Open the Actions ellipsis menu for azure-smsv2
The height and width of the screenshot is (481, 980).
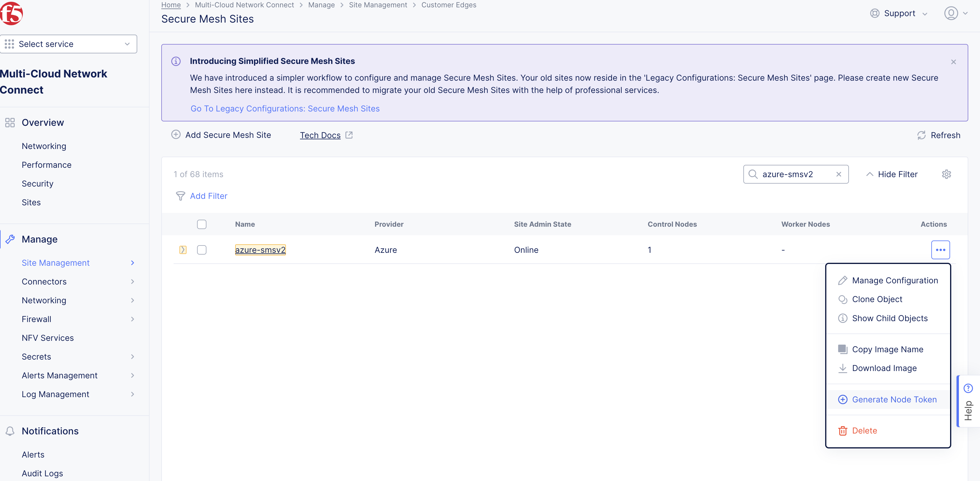(x=941, y=250)
